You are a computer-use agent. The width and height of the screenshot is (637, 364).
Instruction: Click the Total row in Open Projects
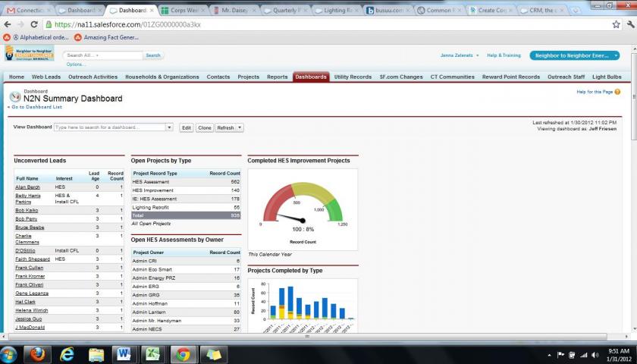pyautogui.click(x=186, y=215)
